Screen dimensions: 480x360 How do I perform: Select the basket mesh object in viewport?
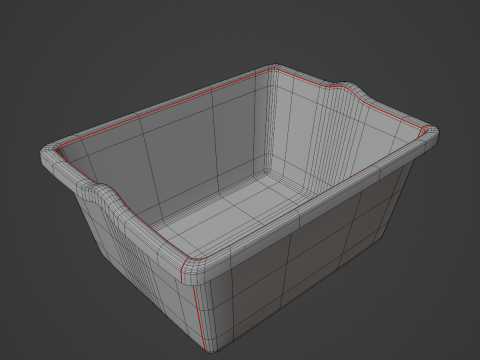tap(239, 209)
